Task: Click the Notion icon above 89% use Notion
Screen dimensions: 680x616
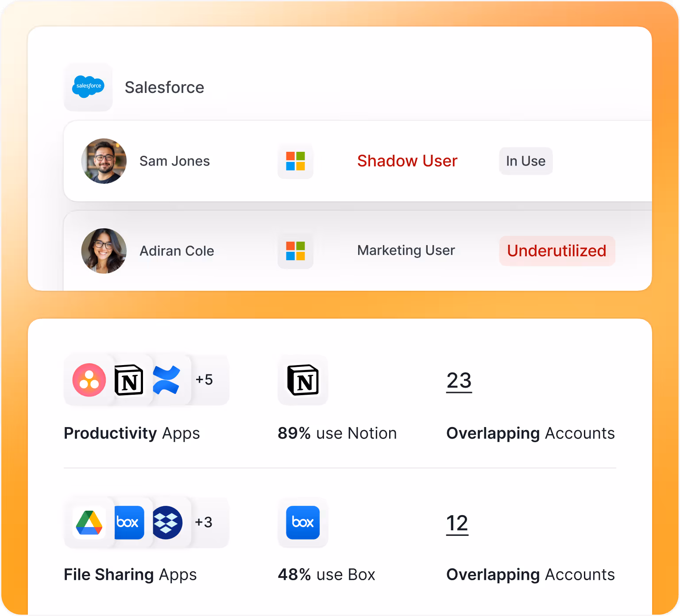Action: pyautogui.click(x=303, y=380)
